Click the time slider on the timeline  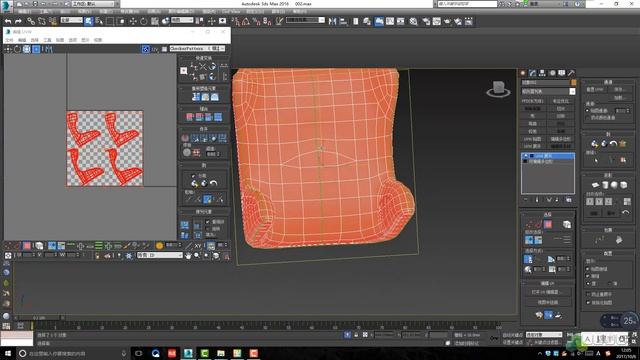(x=39, y=318)
